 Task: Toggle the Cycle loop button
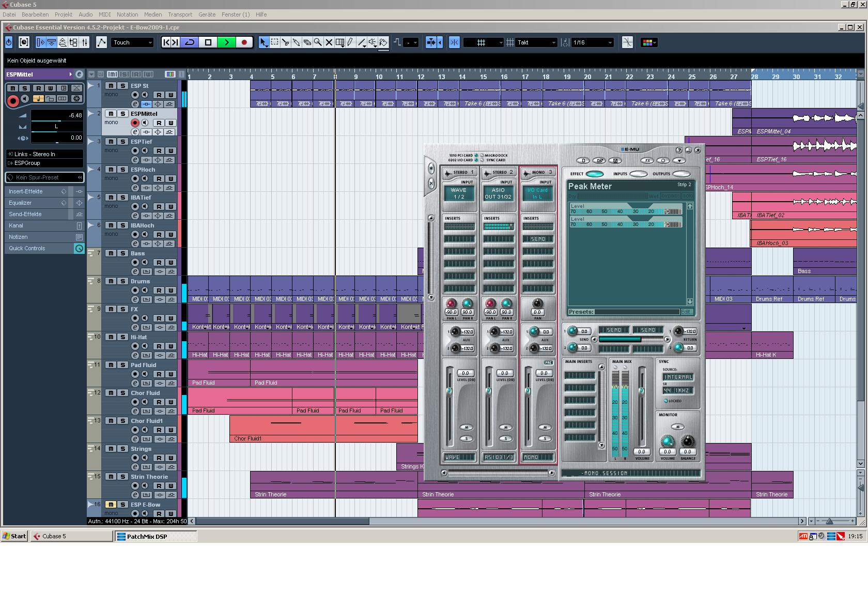(190, 42)
